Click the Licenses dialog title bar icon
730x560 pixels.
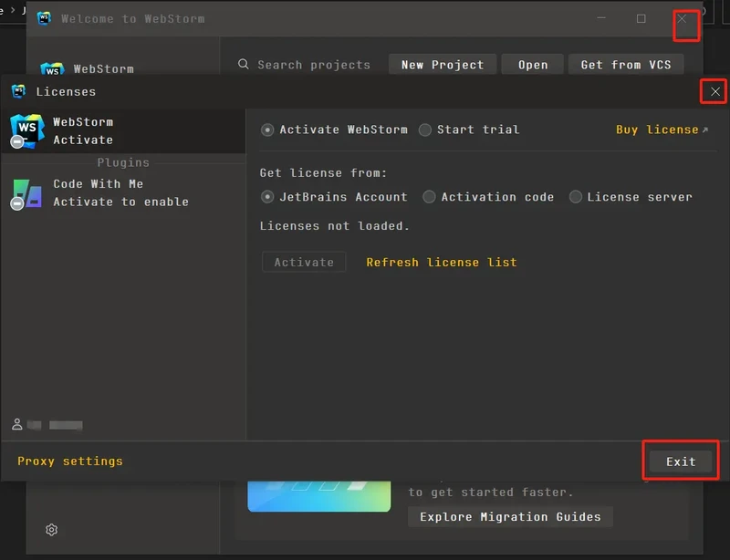(x=18, y=91)
